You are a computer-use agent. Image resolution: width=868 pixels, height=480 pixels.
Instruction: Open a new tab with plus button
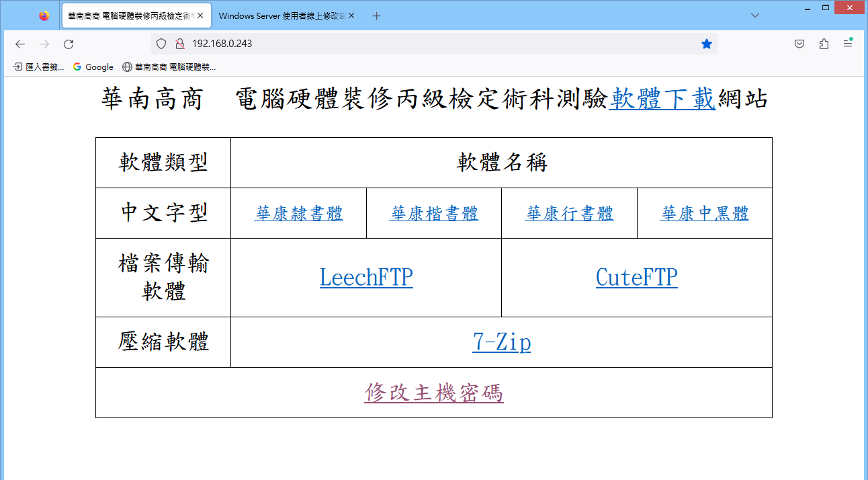(376, 15)
